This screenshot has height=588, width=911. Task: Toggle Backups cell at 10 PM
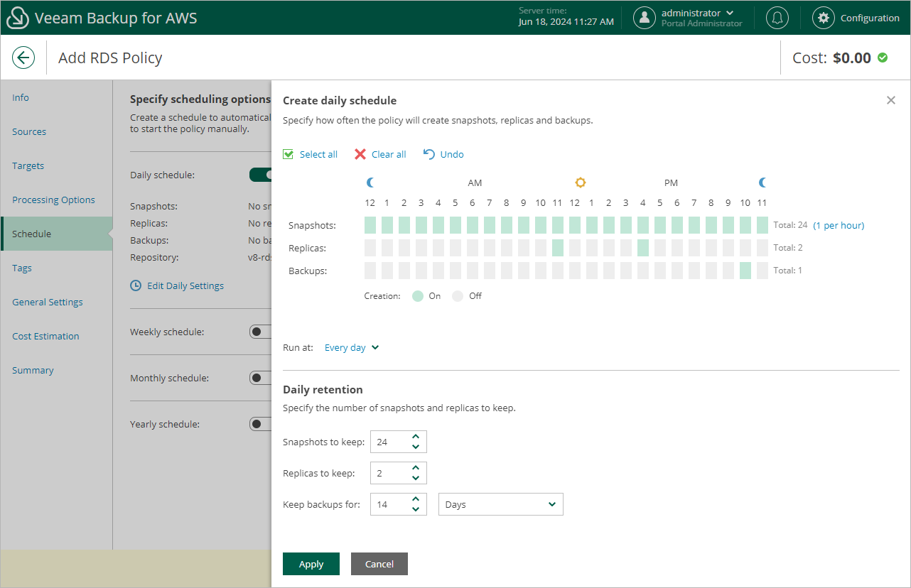point(745,271)
